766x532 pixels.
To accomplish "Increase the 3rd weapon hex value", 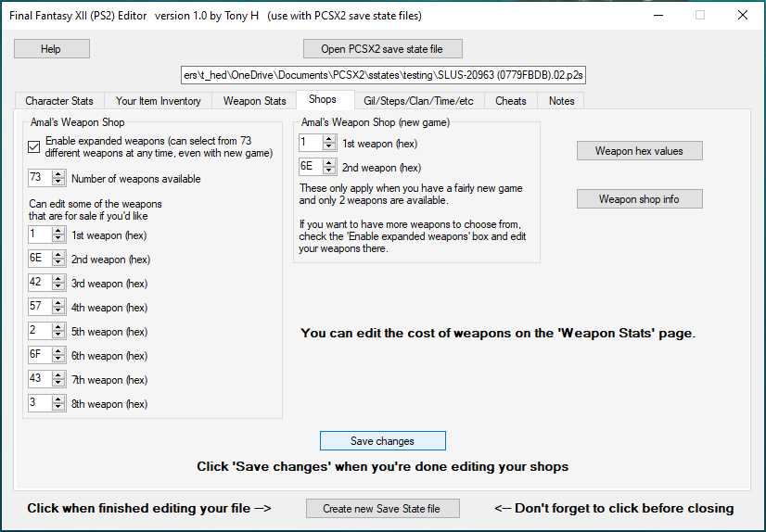I will click(58, 279).
